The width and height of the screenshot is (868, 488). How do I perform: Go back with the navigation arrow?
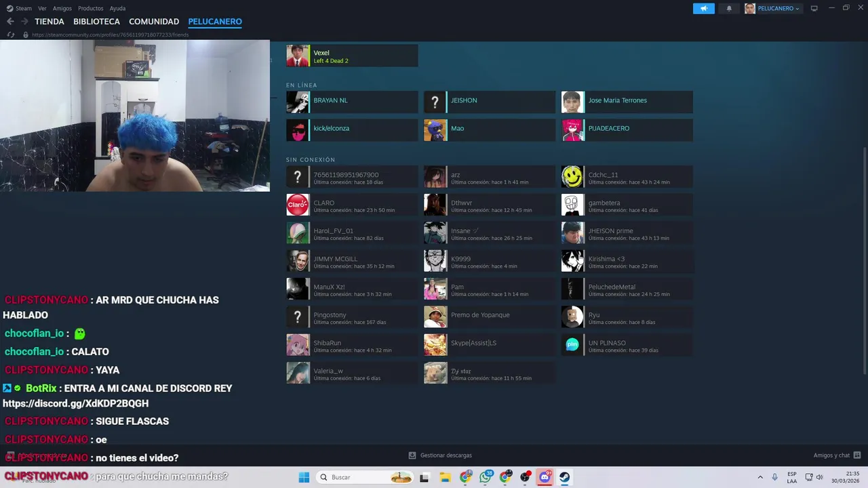click(x=10, y=22)
